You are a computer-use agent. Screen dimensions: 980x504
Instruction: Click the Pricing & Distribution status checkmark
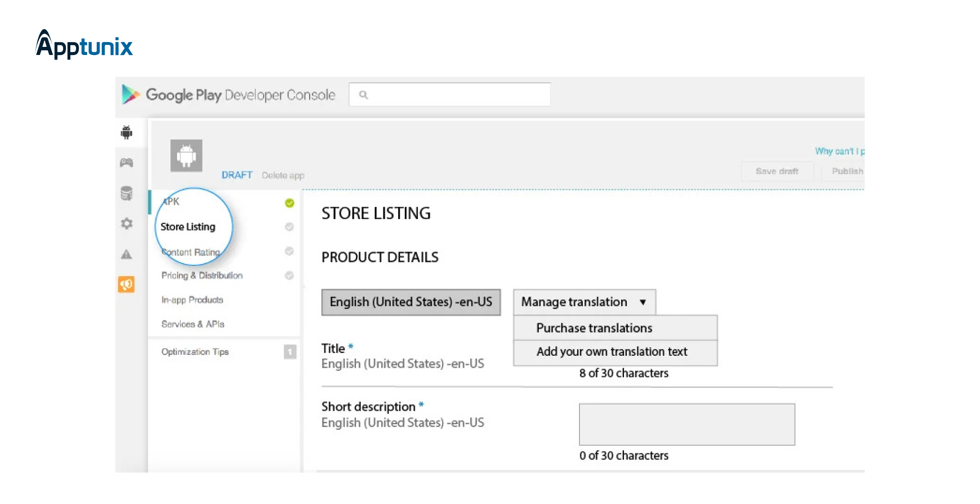pyautogui.click(x=290, y=275)
